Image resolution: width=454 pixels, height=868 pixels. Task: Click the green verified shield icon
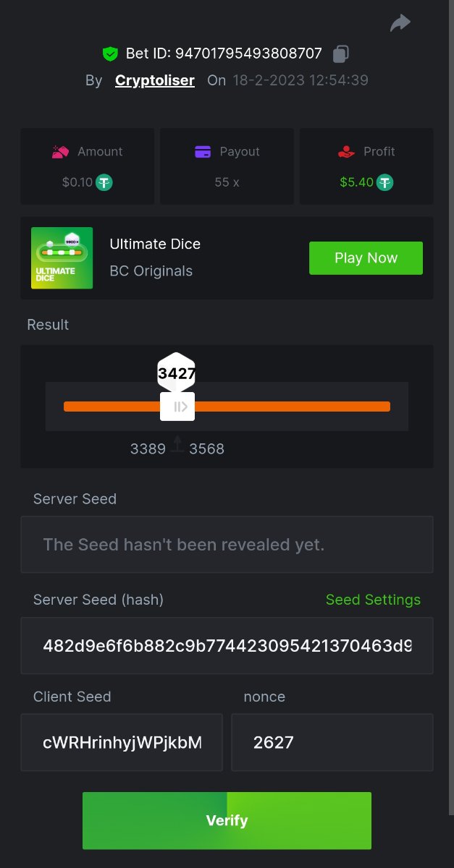[x=110, y=54]
